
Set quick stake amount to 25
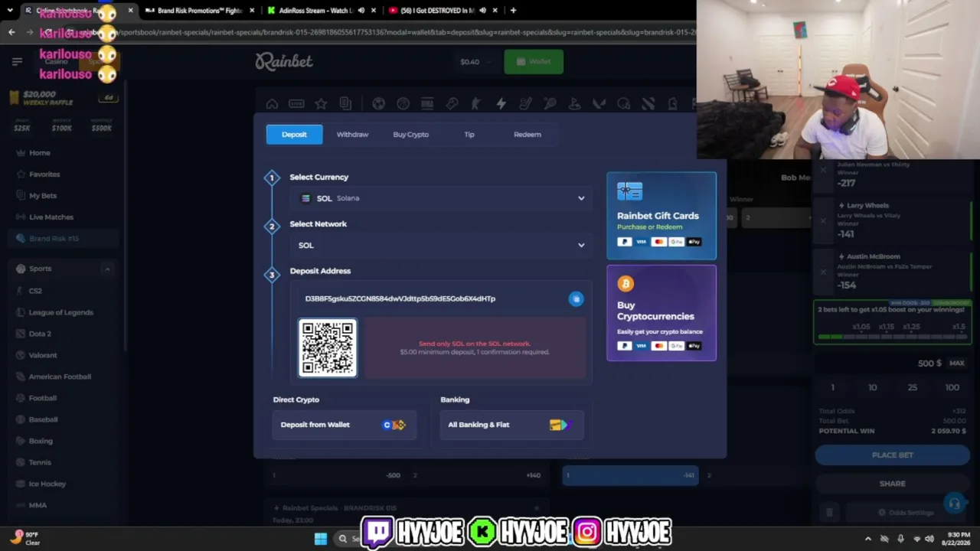point(912,388)
